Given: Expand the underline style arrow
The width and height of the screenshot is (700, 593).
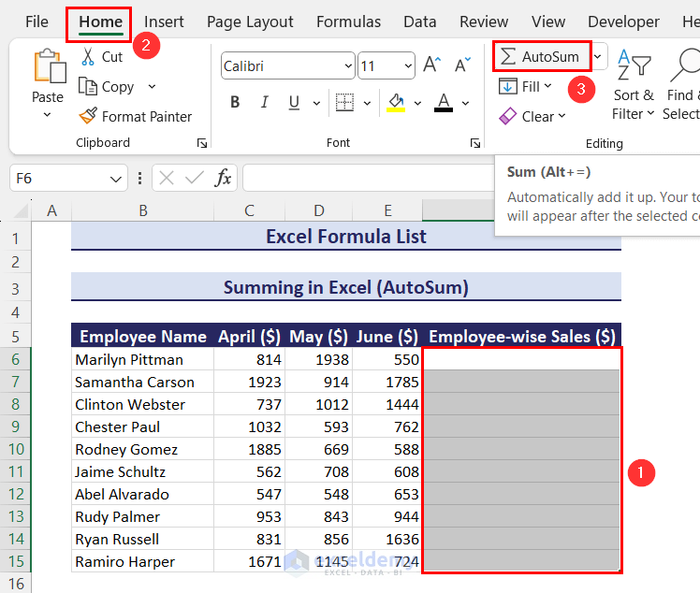Looking at the screenshot, I should pos(316,104).
